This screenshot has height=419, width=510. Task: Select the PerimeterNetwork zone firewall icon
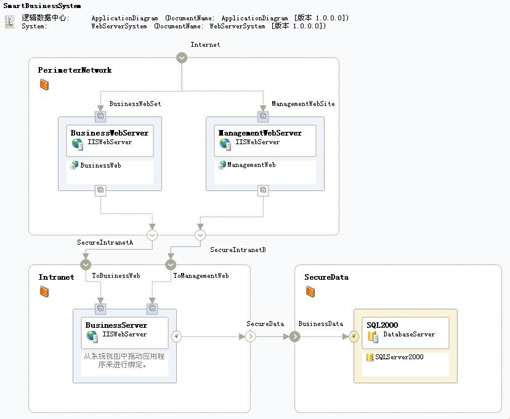pyautogui.click(x=44, y=85)
